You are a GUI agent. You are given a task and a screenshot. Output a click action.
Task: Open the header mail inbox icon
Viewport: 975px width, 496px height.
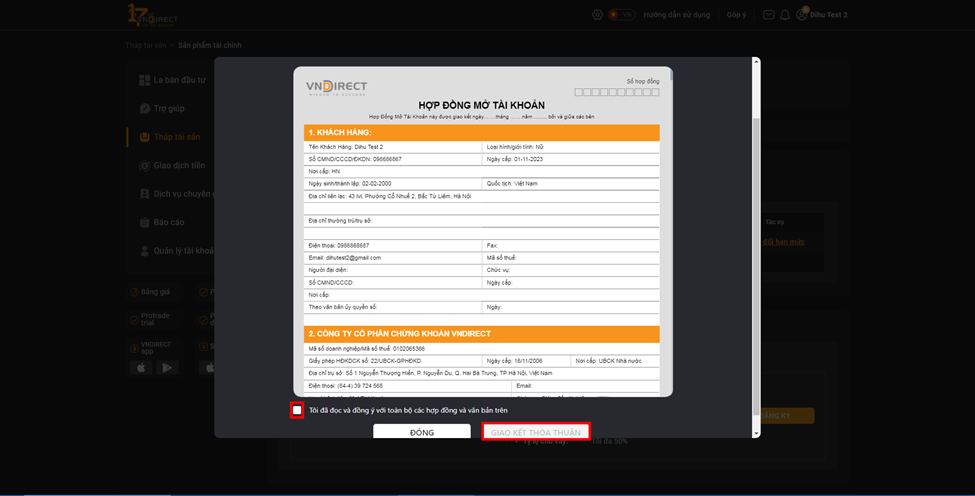coord(769,14)
